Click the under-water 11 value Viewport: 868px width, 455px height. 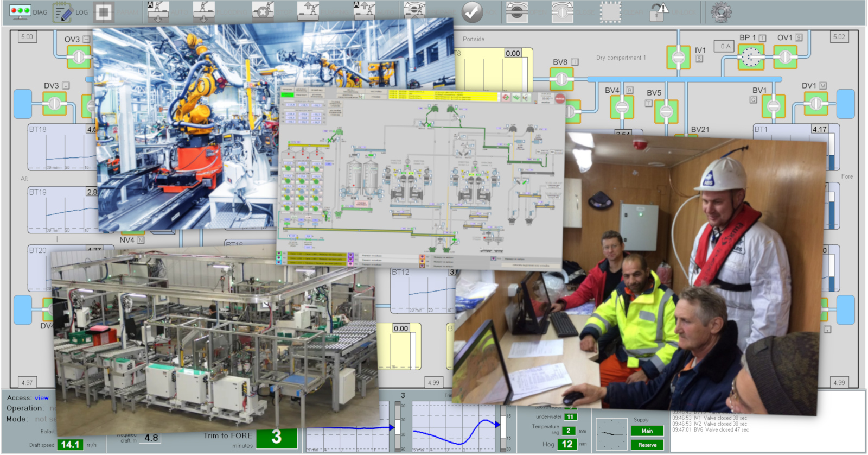pos(570,416)
